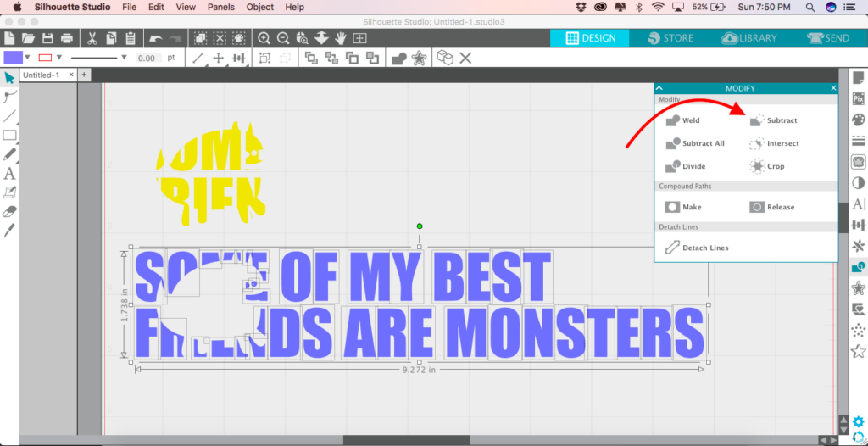
Task: Click the Undo arrow icon
Action: 155,38
